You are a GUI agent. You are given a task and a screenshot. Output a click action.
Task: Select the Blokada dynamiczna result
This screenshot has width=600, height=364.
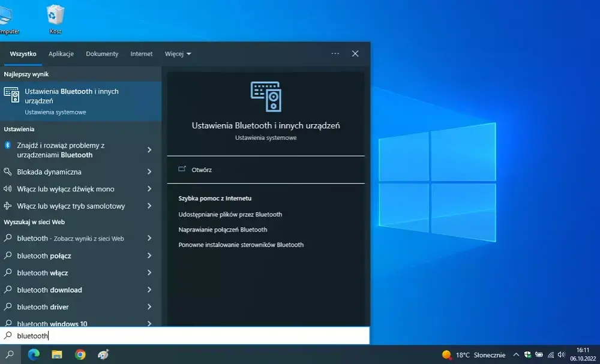coord(81,172)
